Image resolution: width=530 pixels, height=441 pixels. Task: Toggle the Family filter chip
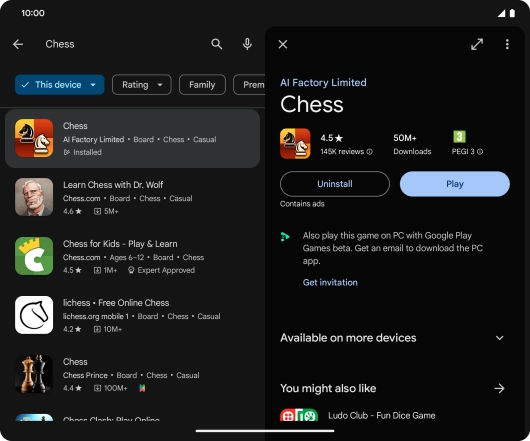(x=202, y=85)
